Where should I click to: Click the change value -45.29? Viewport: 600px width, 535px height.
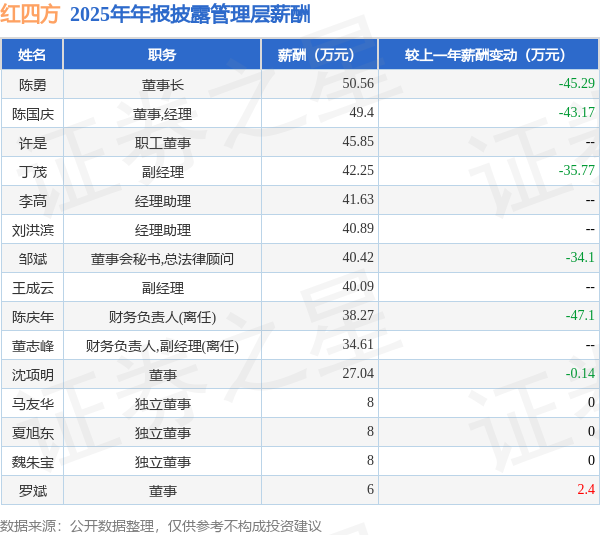click(x=576, y=83)
